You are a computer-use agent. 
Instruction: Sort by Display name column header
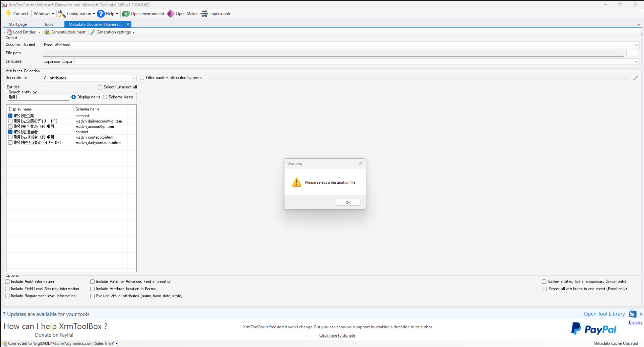(x=40, y=109)
